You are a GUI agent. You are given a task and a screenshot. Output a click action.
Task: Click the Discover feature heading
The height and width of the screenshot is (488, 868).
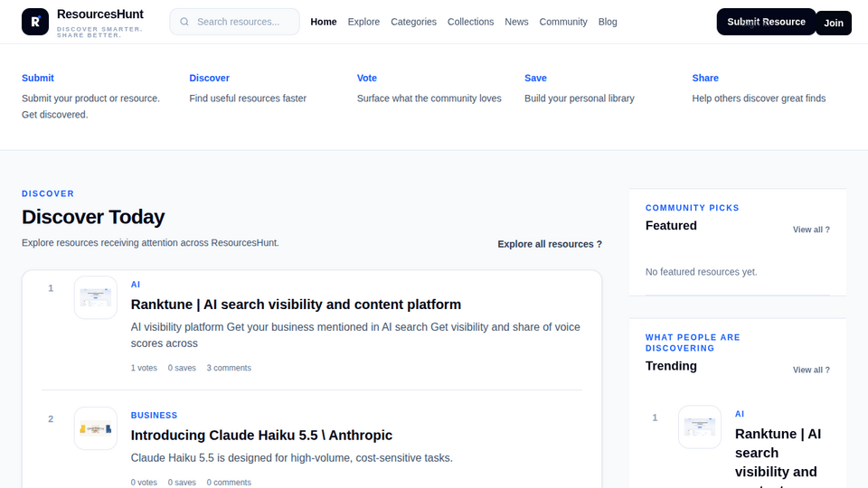point(209,78)
